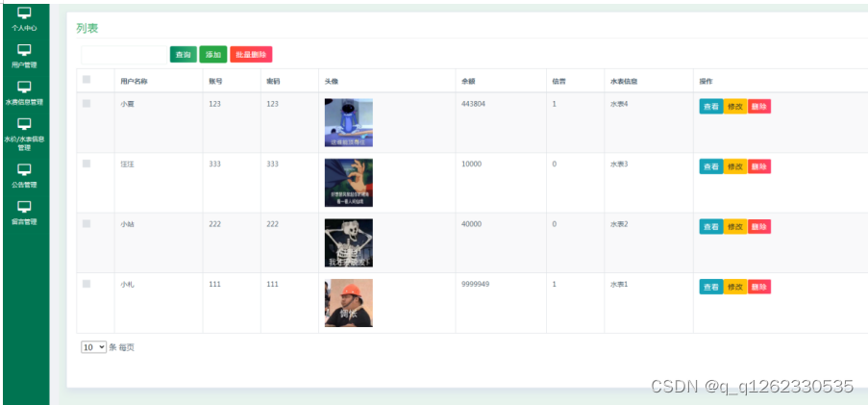Click the skeleton avatar of account 222
868x405 pixels.
click(349, 242)
